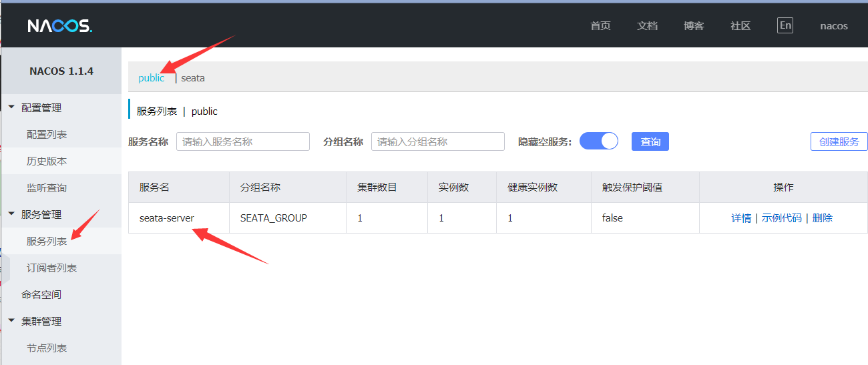Click the NACOS 1.1.4 version label
868x365 pixels.
pos(61,71)
